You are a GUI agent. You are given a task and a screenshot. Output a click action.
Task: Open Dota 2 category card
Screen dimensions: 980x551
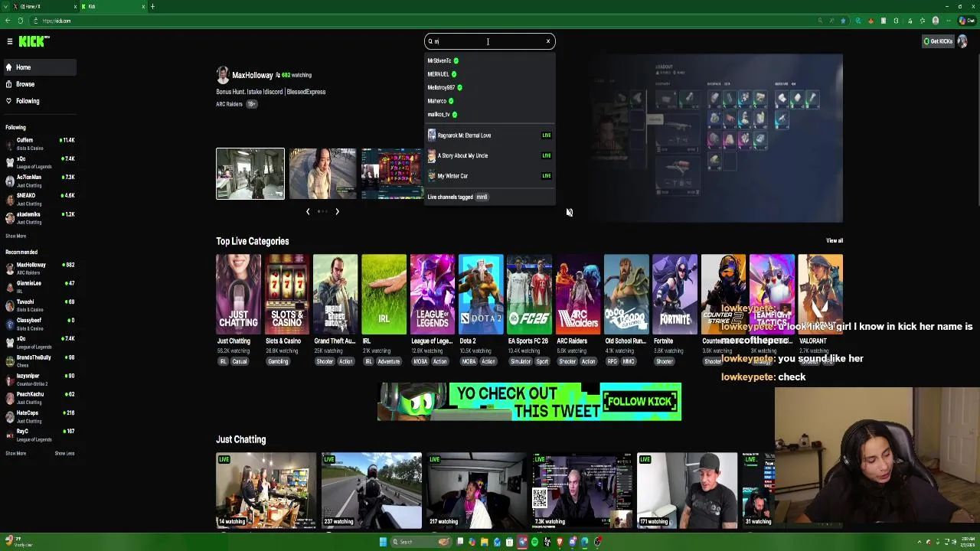click(x=481, y=295)
